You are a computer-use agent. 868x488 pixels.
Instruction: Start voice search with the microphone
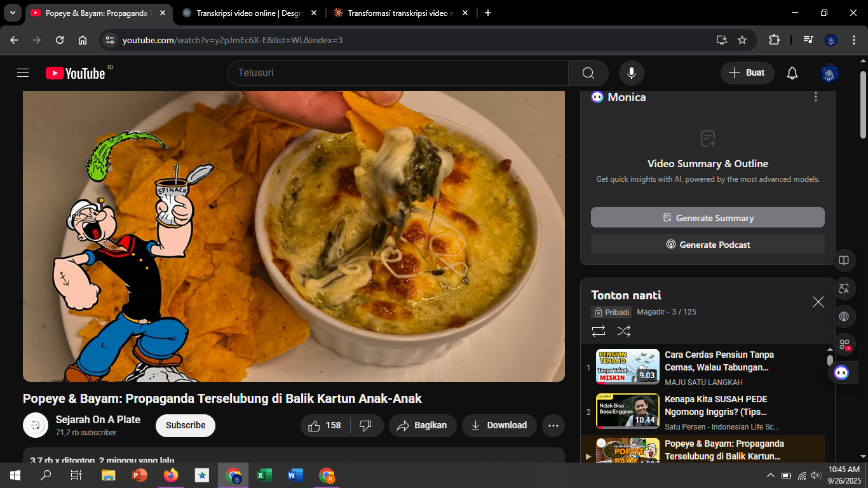(632, 73)
